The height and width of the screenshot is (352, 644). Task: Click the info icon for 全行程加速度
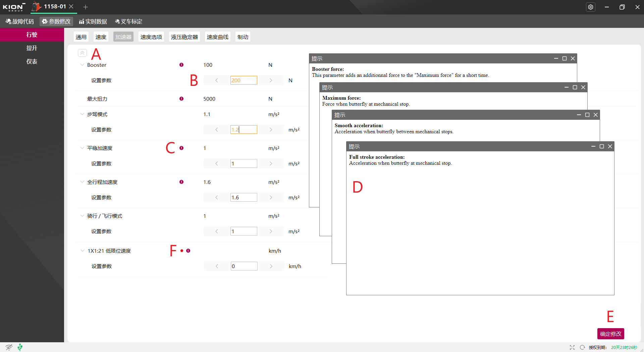(181, 182)
